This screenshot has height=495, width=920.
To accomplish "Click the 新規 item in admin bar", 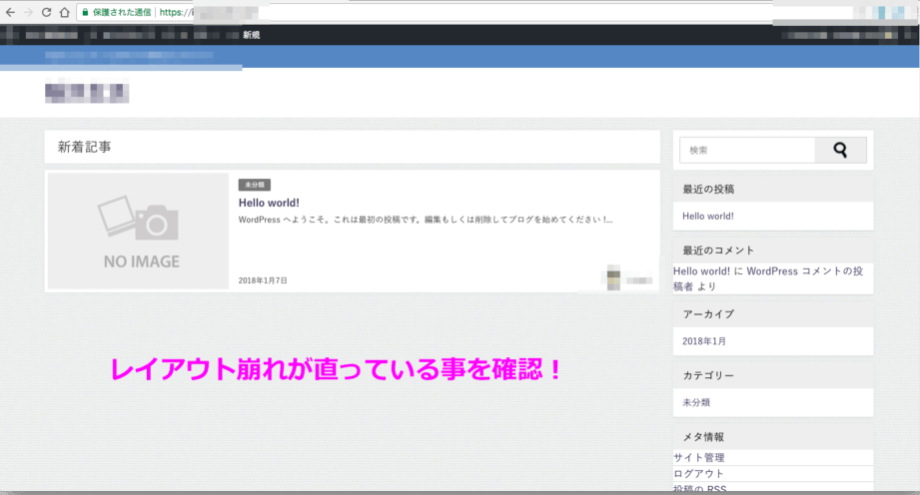I will click(x=251, y=35).
